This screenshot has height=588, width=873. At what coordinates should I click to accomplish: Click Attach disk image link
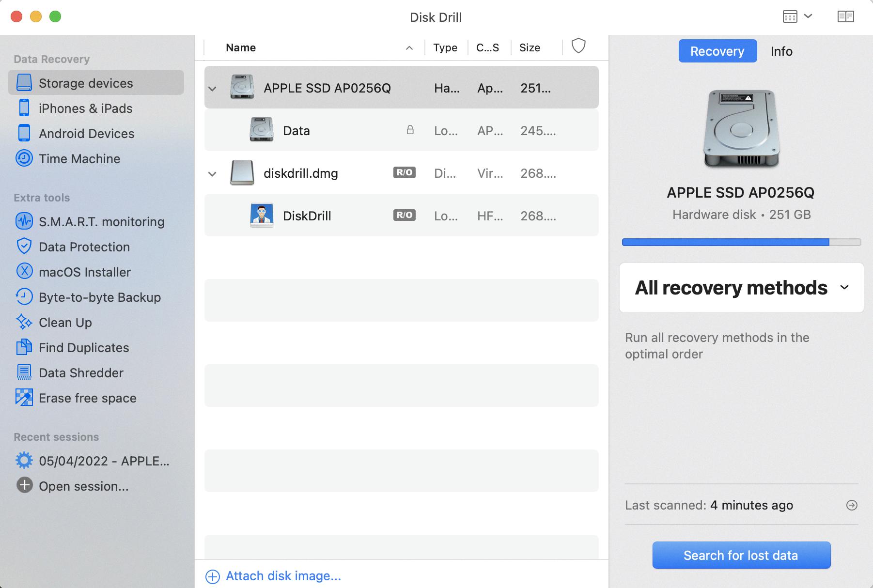coord(283,576)
